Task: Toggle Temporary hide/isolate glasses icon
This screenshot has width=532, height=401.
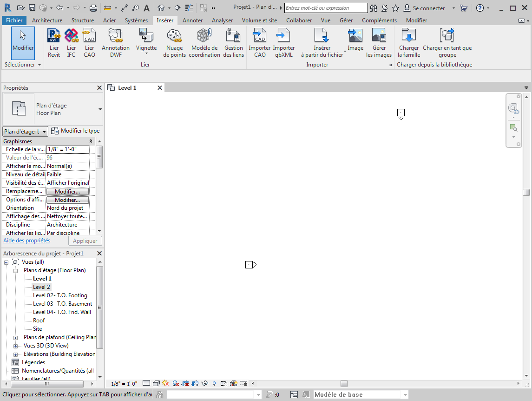Action: 204,383
